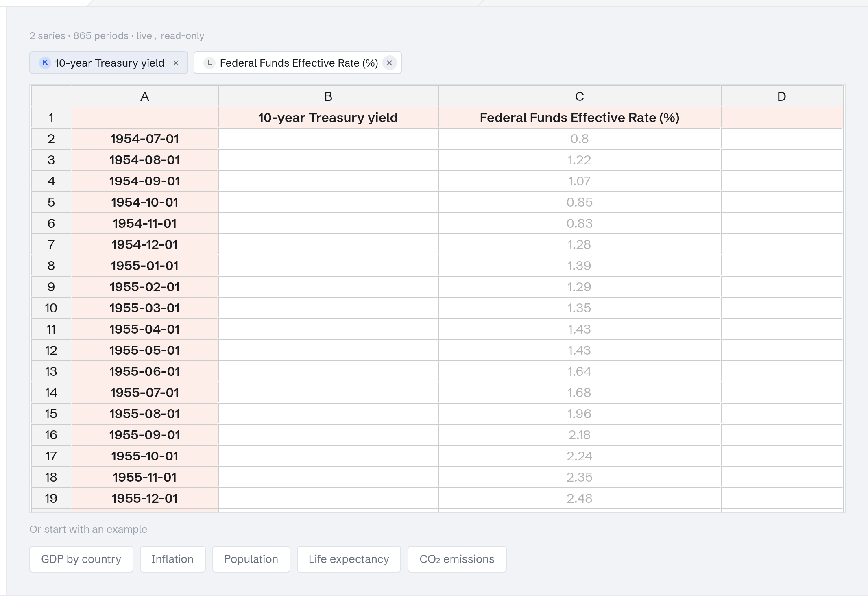Click date cell 1955-10-01

click(x=145, y=456)
